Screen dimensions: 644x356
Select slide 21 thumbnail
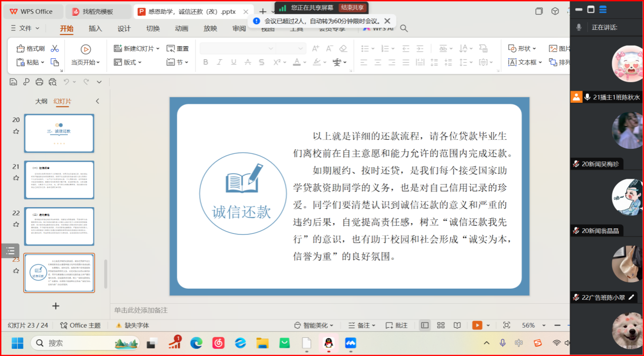click(x=59, y=180)
